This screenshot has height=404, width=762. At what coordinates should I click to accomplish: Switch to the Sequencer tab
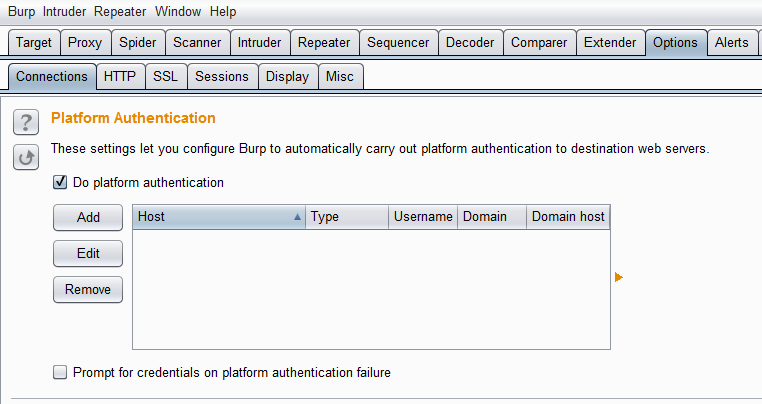(x=398, y=43)
